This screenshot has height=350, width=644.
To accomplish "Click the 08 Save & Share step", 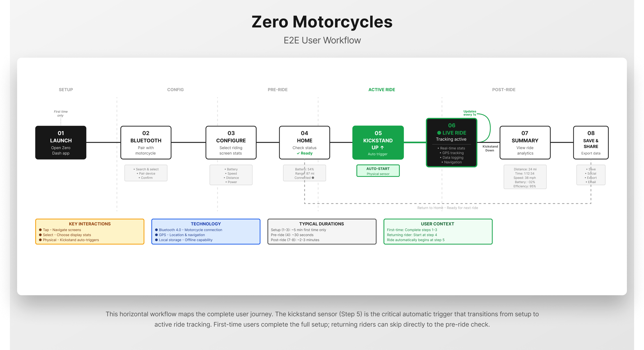I will (590, 143).
